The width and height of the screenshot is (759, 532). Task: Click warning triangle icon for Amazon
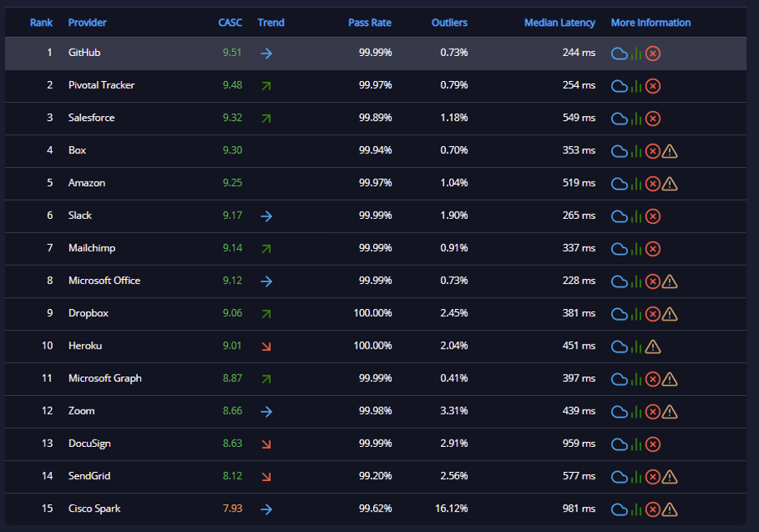670,184
